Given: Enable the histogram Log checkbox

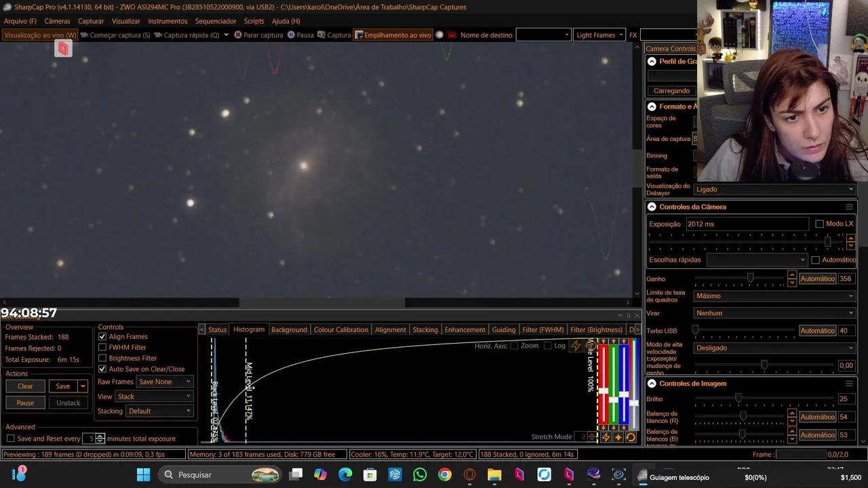Looking at the screenshot, I should 547,346.
